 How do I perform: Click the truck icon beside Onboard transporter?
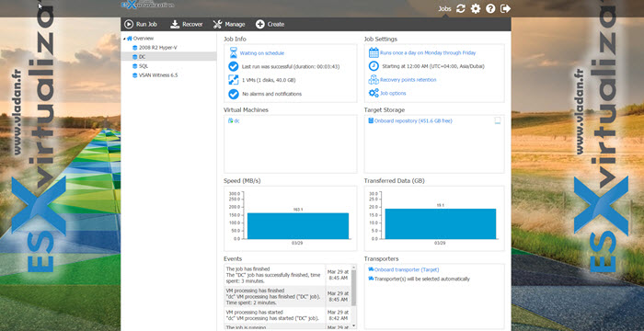pos(371,269)
